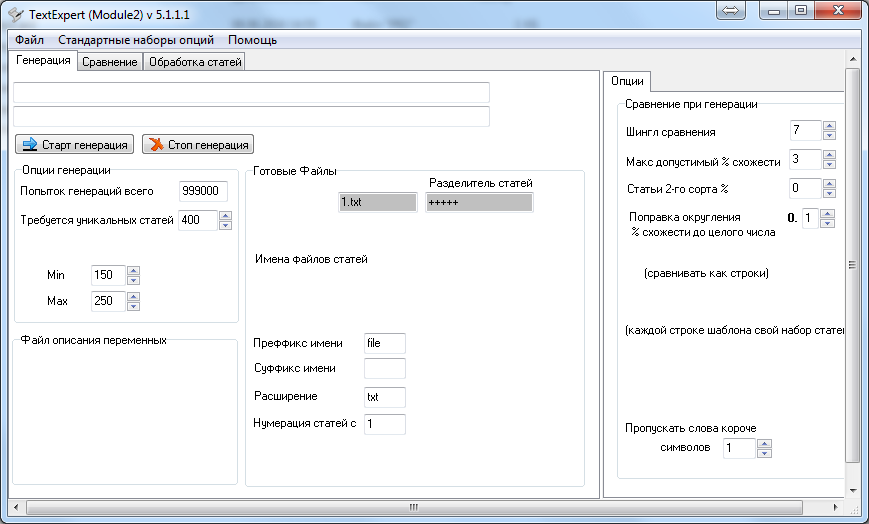Edit Нумерация статей с field
This screenshot has height=524, width=869.
point(385,424)
